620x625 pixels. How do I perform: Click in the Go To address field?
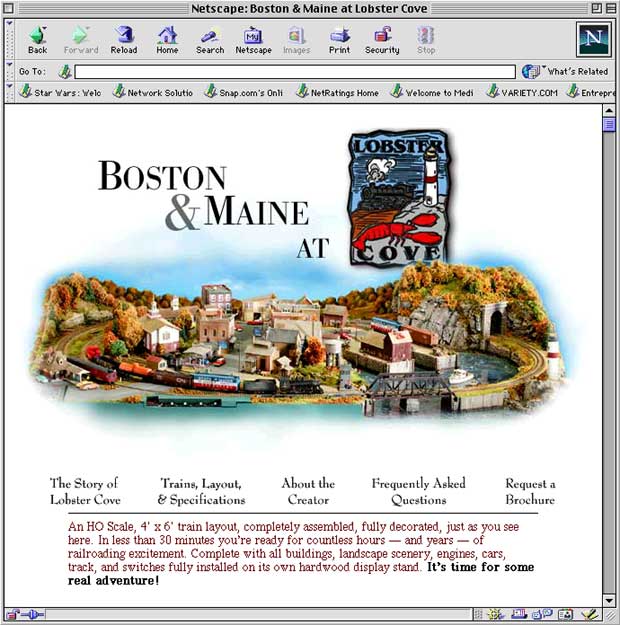pyautogui.click(x=296, y=72)
